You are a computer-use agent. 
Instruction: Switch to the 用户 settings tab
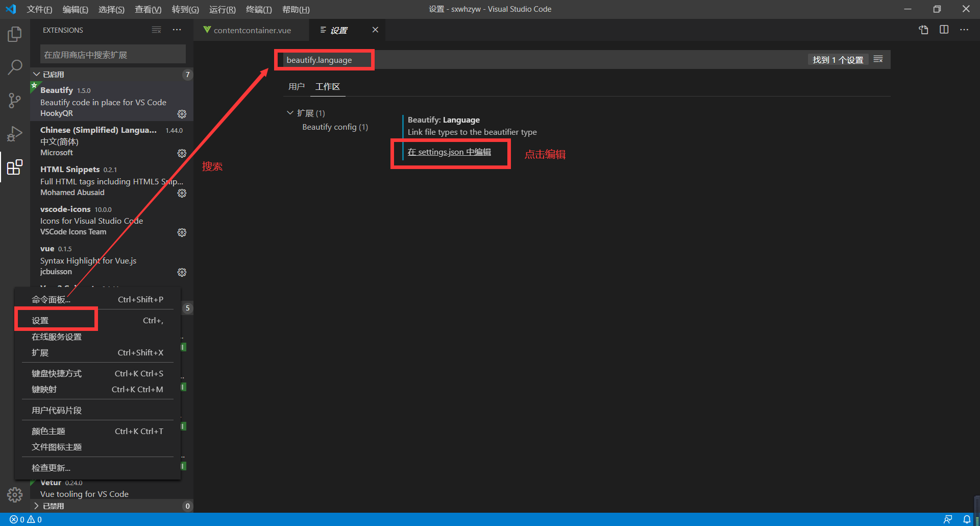click(296, 86)
